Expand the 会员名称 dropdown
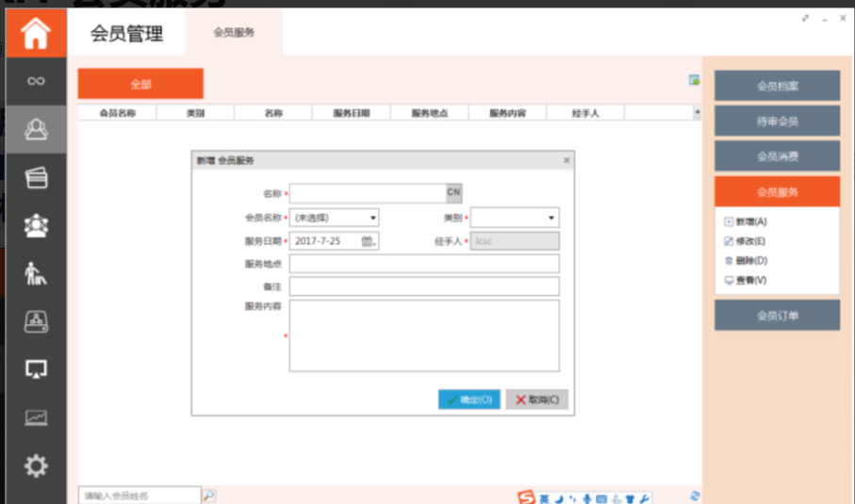855x504 pixels. pyautogui.click(x=372, y=218)
